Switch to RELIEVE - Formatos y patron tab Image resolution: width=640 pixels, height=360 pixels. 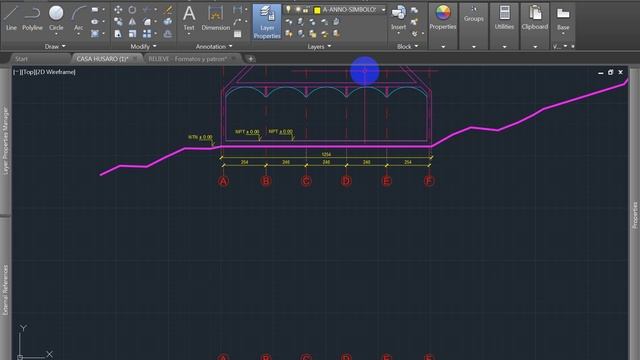pos(188,59)
